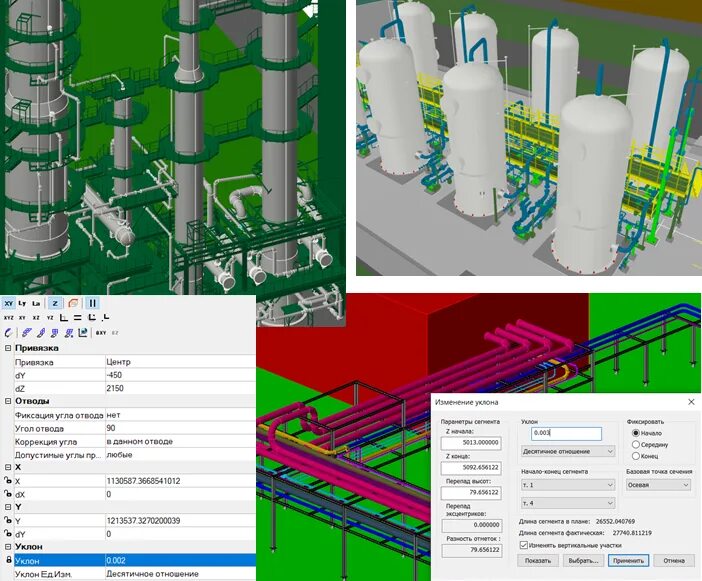Choose the small XY plane constraint icon
Screen dimensions: 702x581
pos(22,318)
